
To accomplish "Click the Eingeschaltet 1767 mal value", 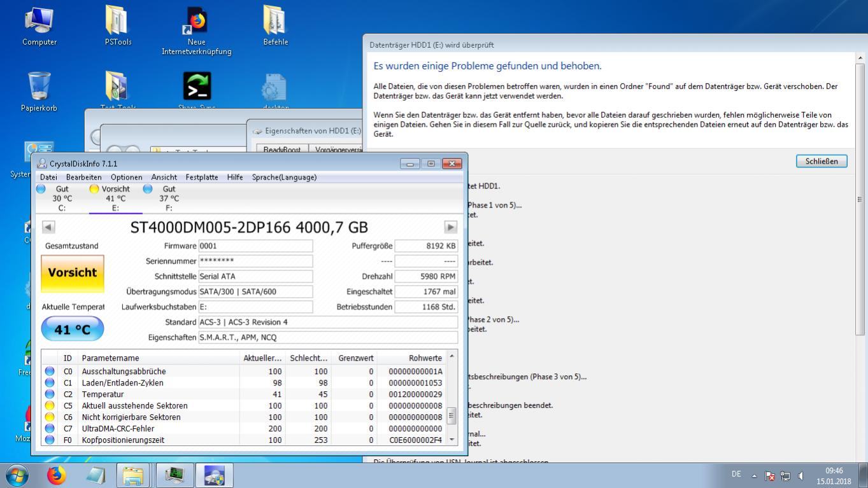I will [x=426, y=292].
